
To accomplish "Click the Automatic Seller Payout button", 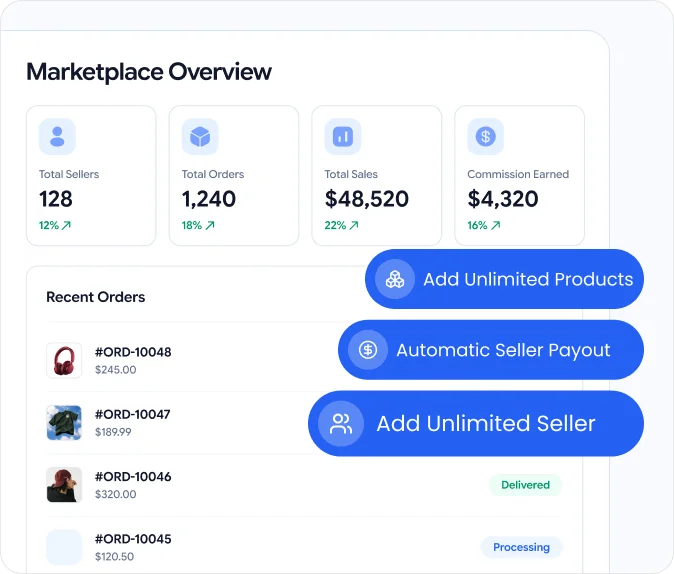I will pos(491,350).
